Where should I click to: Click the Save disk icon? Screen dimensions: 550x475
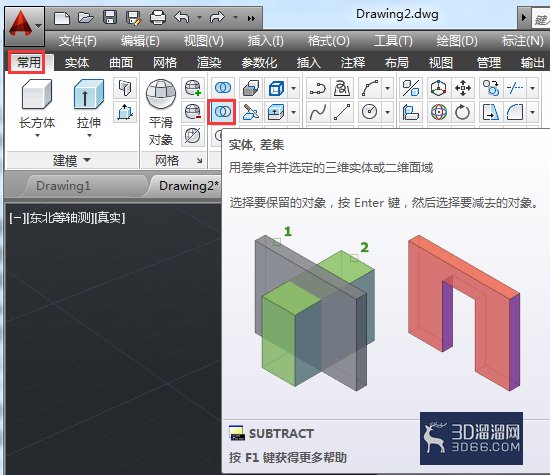pos(110,18)
